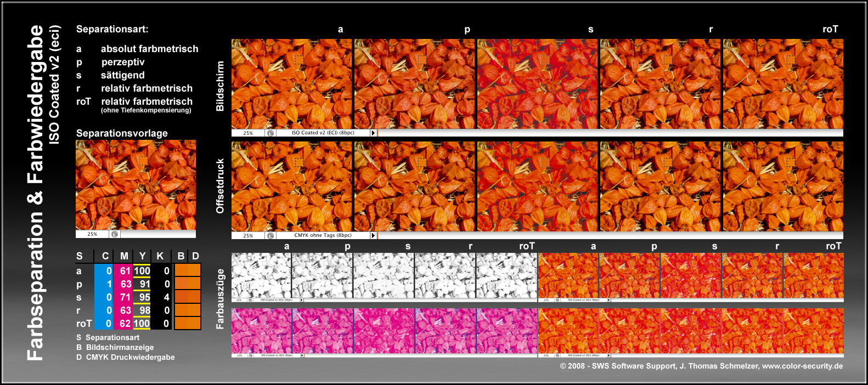Select the orange B swatch in row a
The width and height of the screenshot is (868, 385).
point(181,270)
